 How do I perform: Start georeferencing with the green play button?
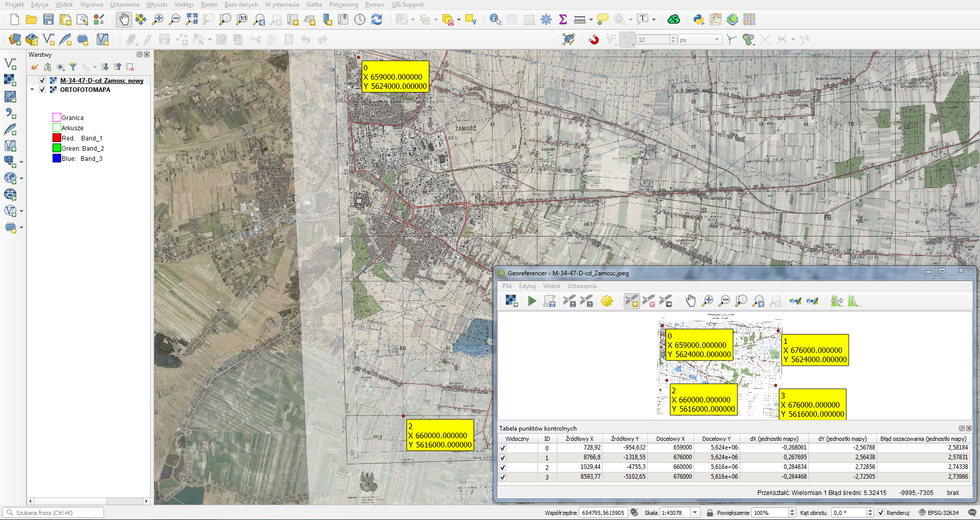point(532,301)
